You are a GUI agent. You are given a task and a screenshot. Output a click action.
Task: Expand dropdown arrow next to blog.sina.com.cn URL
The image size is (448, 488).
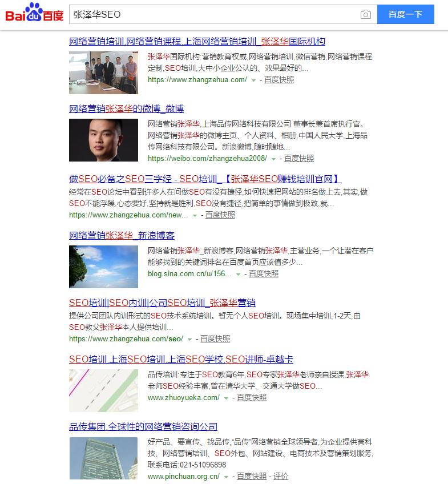pyautogui.click(x=238, y=275)
